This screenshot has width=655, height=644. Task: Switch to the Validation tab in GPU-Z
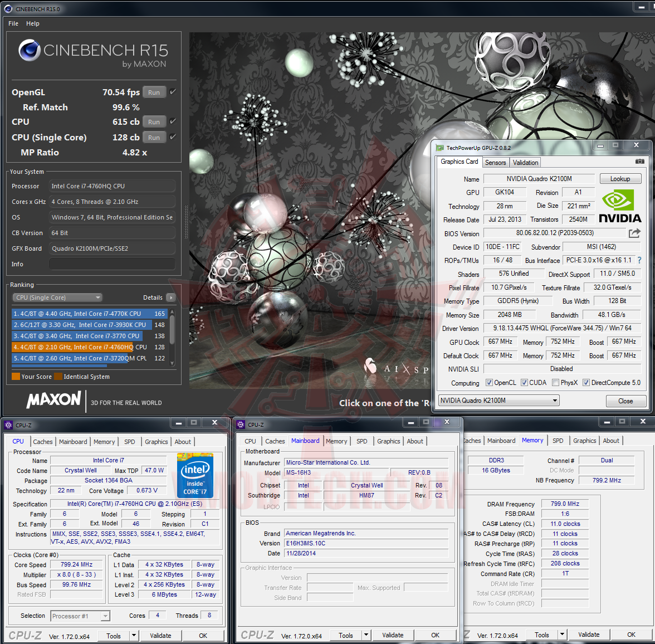click(526, 163)
